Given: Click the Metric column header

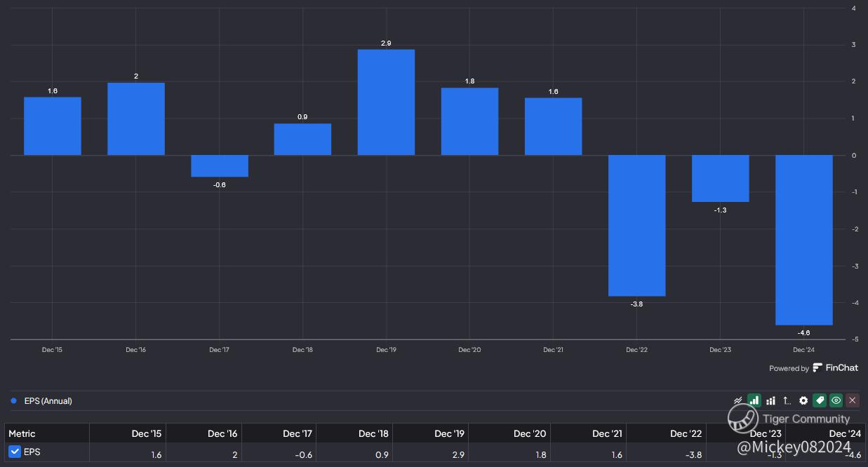Looking at the screenshot, I should tap(46, 433).
